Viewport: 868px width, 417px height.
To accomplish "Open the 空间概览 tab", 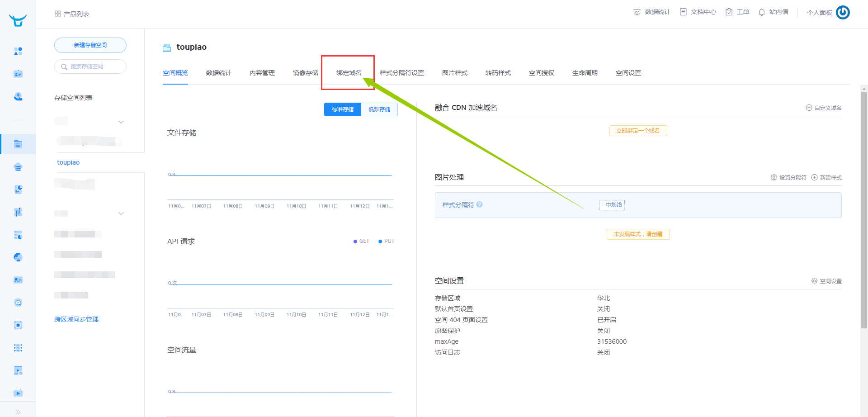I will pos(175,73).
